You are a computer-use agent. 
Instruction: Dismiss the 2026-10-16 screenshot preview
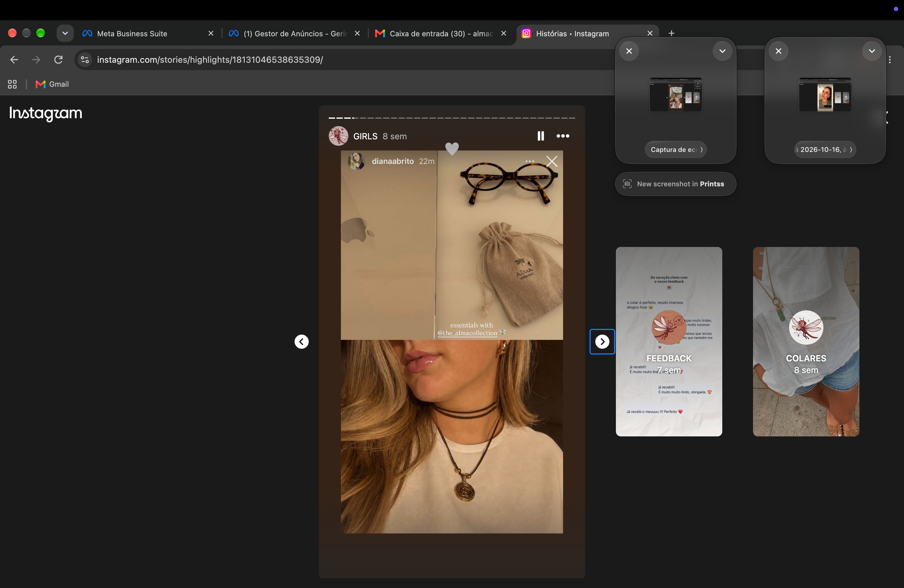pos(779,51)
